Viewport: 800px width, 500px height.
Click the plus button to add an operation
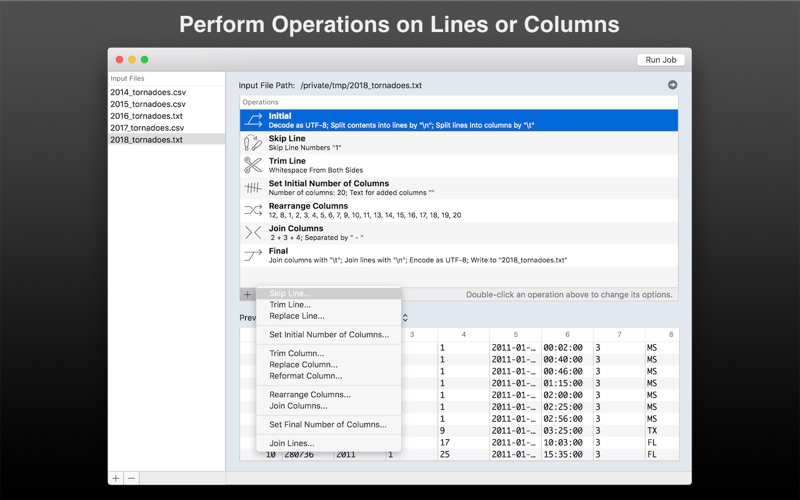pos(247,294)
